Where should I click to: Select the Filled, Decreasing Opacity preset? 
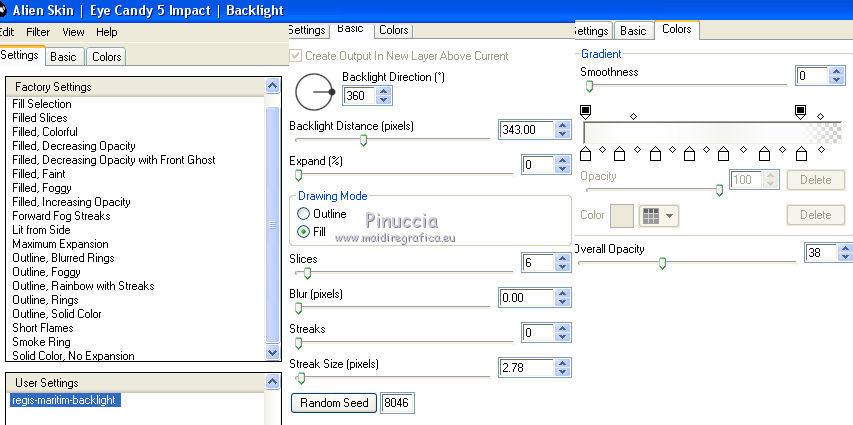73,146
